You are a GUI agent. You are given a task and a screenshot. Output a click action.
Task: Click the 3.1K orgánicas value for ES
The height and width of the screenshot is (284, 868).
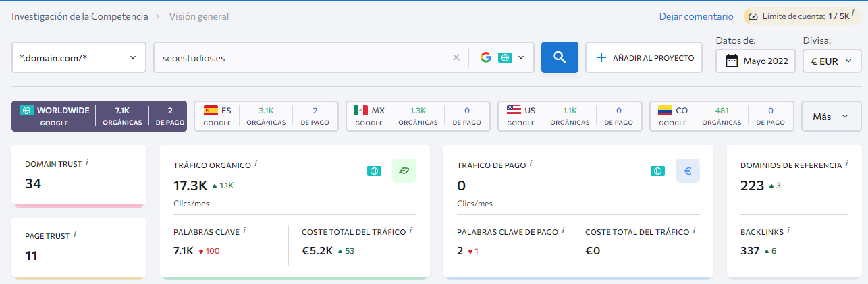pyautogui.click(x=266, y=110)
